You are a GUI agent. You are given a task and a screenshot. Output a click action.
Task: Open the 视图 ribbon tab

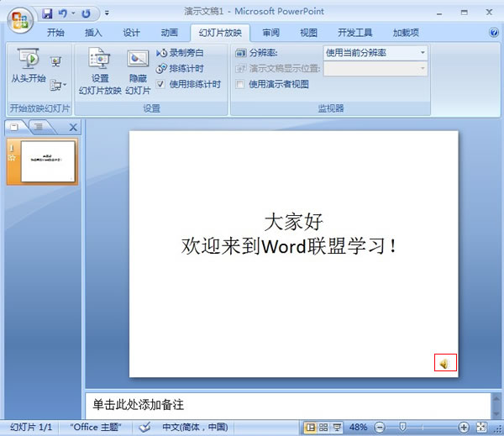tap(308, 33)
